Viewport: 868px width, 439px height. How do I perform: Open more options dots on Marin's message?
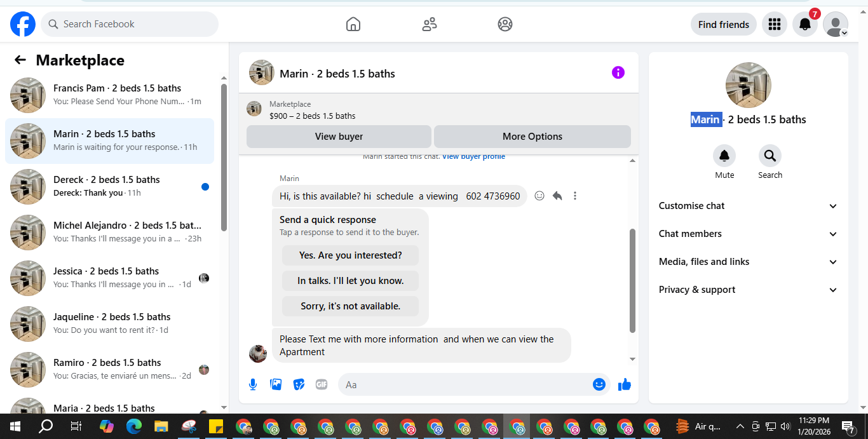(575, 196)
